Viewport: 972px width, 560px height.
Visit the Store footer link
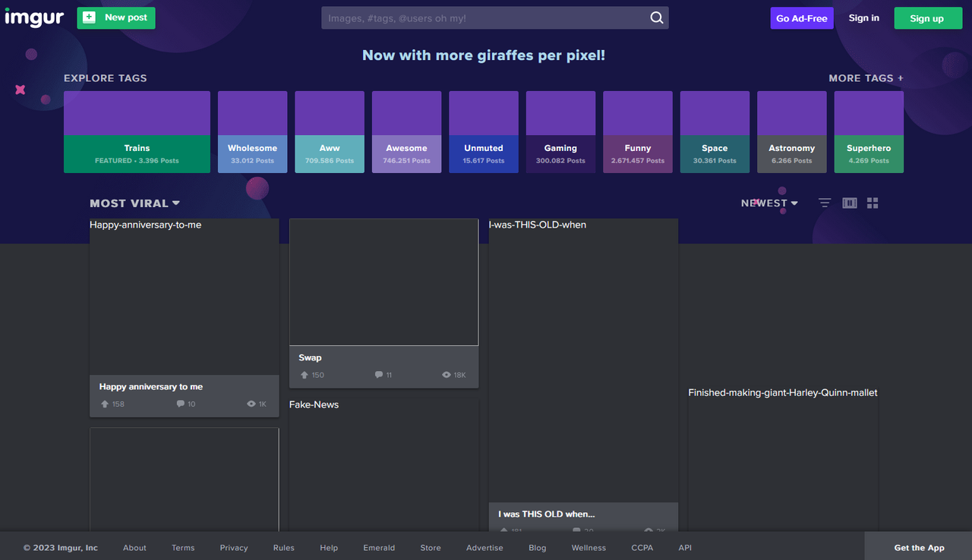click(431, 548)
